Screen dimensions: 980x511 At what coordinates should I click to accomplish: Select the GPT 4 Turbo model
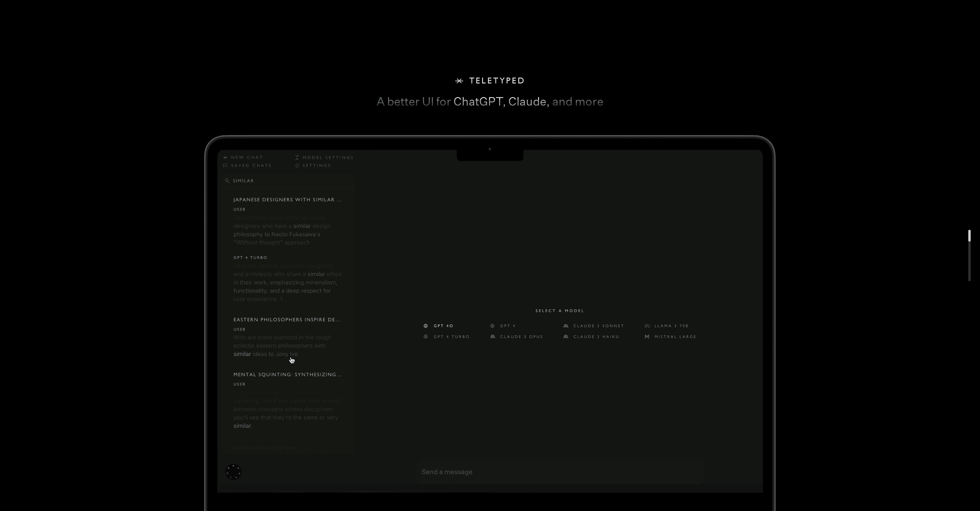click(451, 336)
